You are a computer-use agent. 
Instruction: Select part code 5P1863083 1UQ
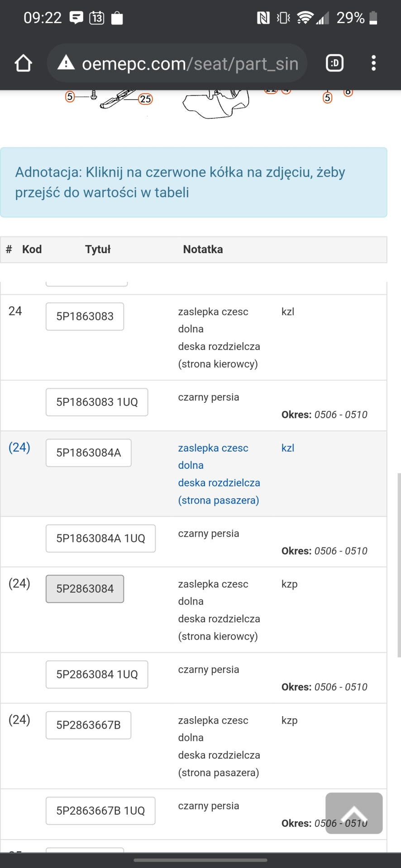[97, 402]
